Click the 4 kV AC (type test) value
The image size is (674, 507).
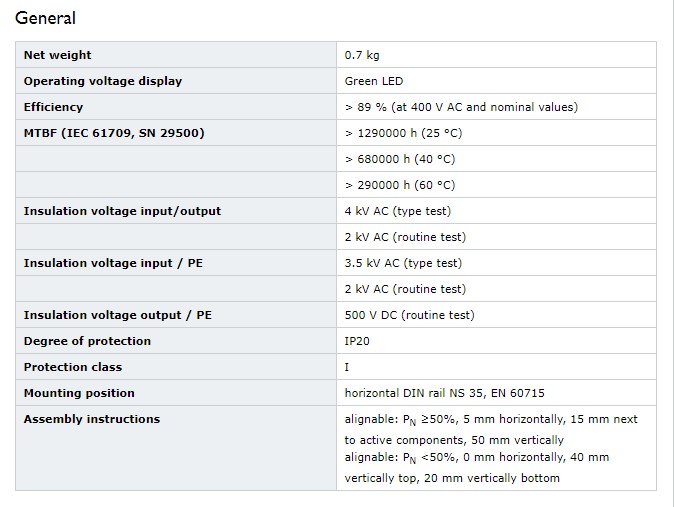click(x=398, y=211)
